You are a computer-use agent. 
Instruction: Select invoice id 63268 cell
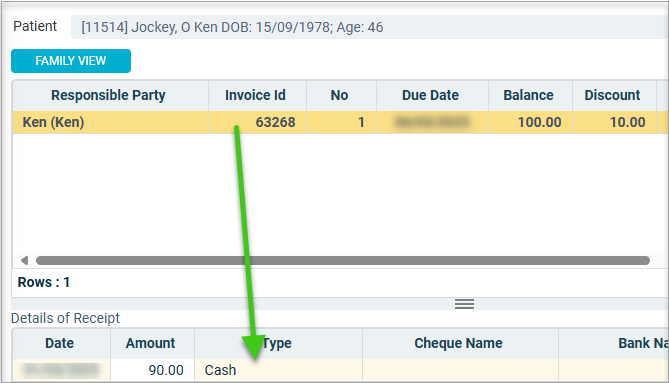click(x=257, y=122)
